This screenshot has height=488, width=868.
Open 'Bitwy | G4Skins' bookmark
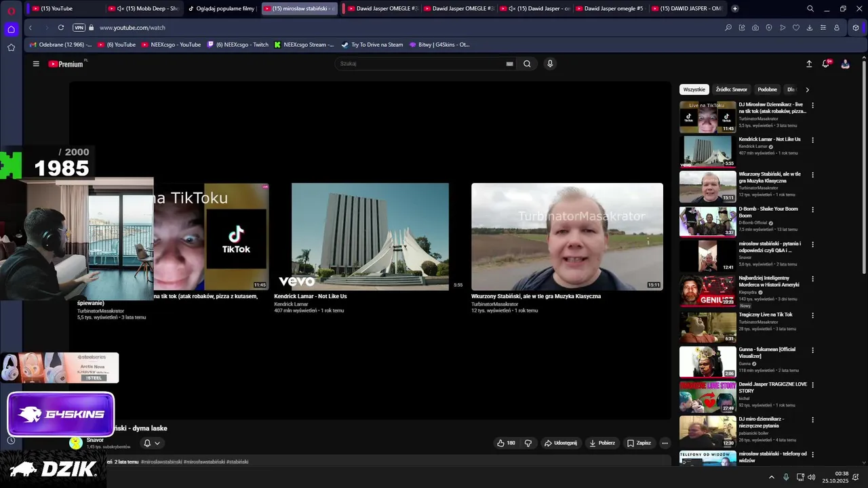coord(439,45)
